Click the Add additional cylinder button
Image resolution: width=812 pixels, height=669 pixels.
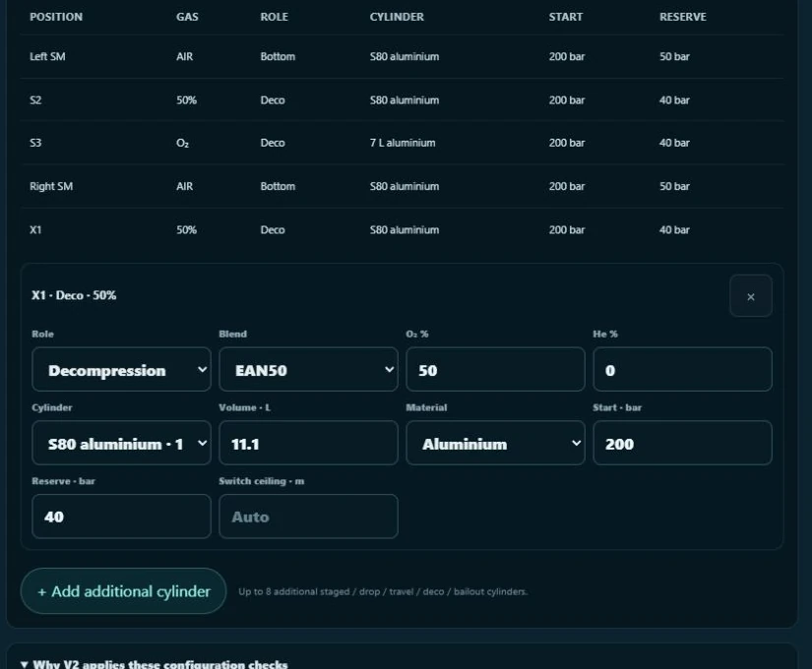point(123,591)
